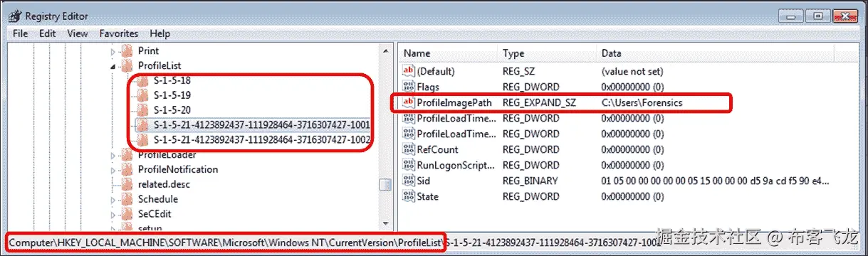Screen dimensions: 868x256
Task: Open the Edit menu
Action: click(48, 33)
